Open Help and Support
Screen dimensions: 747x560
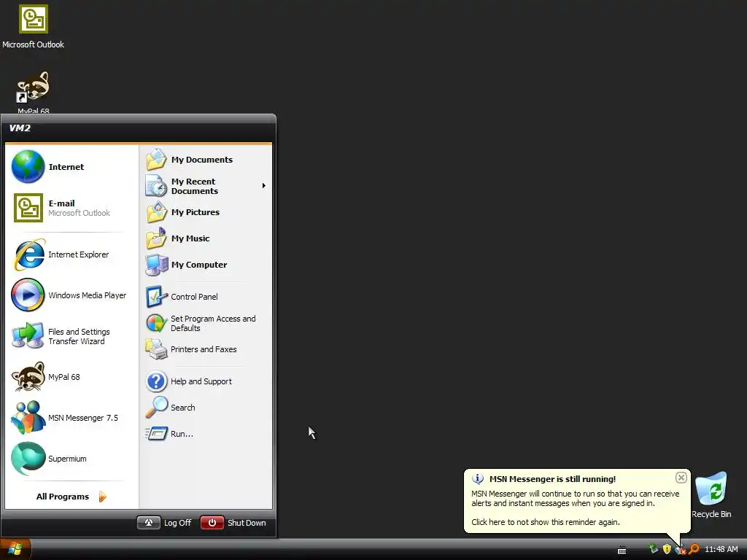205,381
